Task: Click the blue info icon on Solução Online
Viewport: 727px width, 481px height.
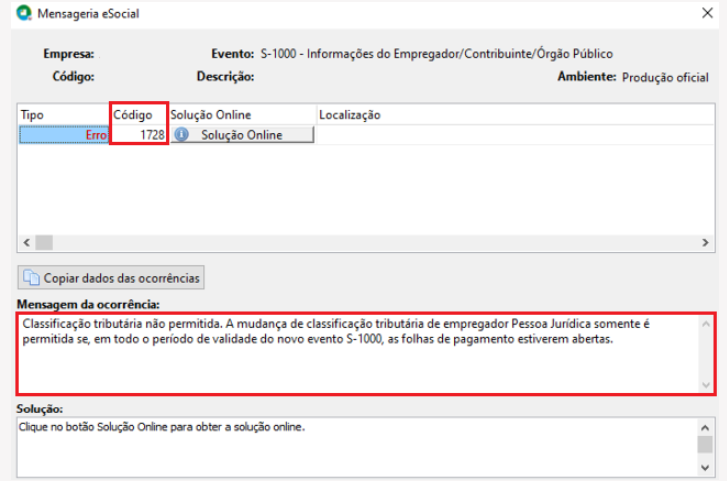Action: pyautogui.click(x=181, y=135)
